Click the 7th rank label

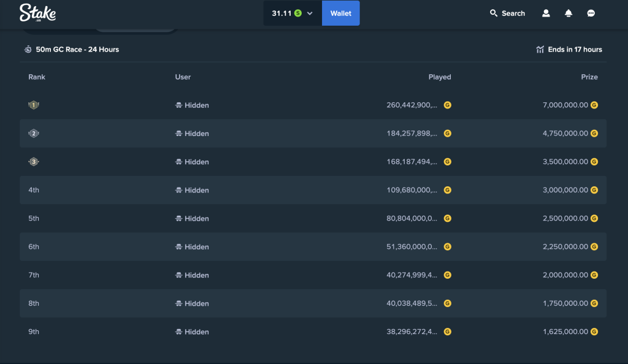[x=34, y=275]
